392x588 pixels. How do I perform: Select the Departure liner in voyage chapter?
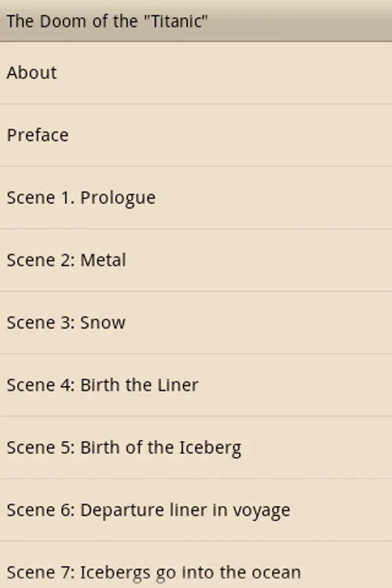click(x=185, y=510)
